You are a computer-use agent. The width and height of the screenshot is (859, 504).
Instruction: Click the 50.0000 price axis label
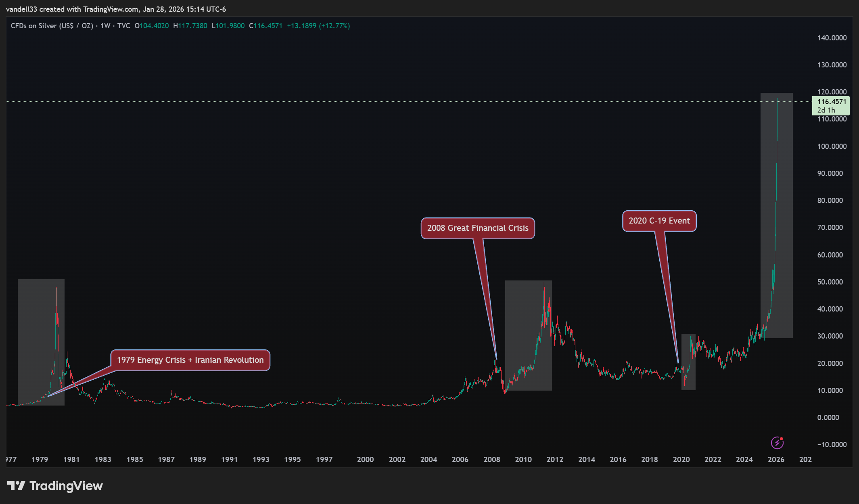tap(830, 282)
